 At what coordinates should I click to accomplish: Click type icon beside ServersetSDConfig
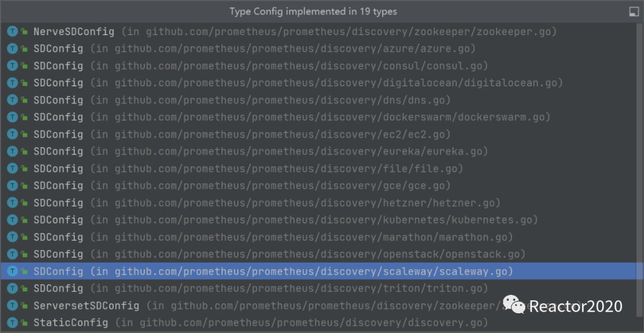[x=13, y=306]
